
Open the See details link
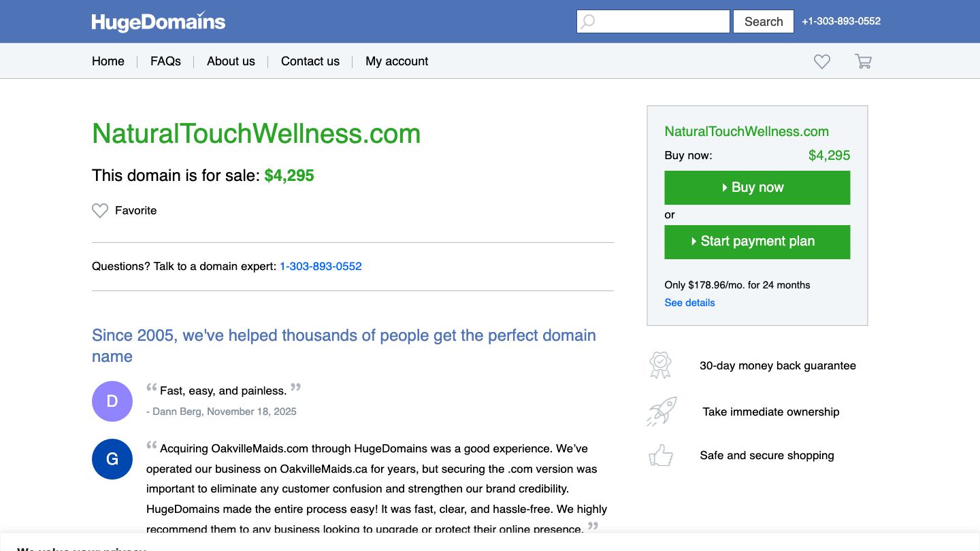(689, 302)
